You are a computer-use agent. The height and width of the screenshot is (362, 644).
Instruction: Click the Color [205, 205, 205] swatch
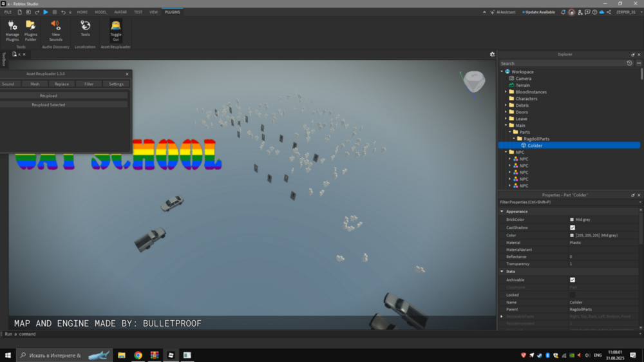click(x=572, y=236)
